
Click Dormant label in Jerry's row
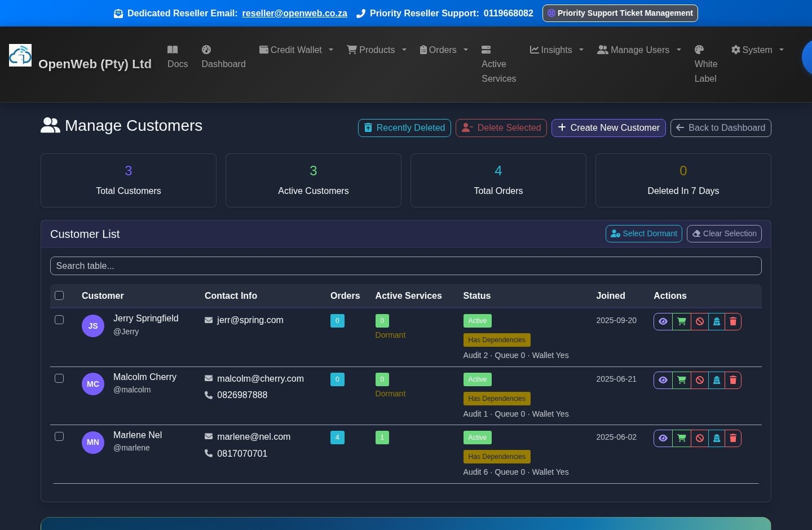pyautogui.click(x=390, y=335)
